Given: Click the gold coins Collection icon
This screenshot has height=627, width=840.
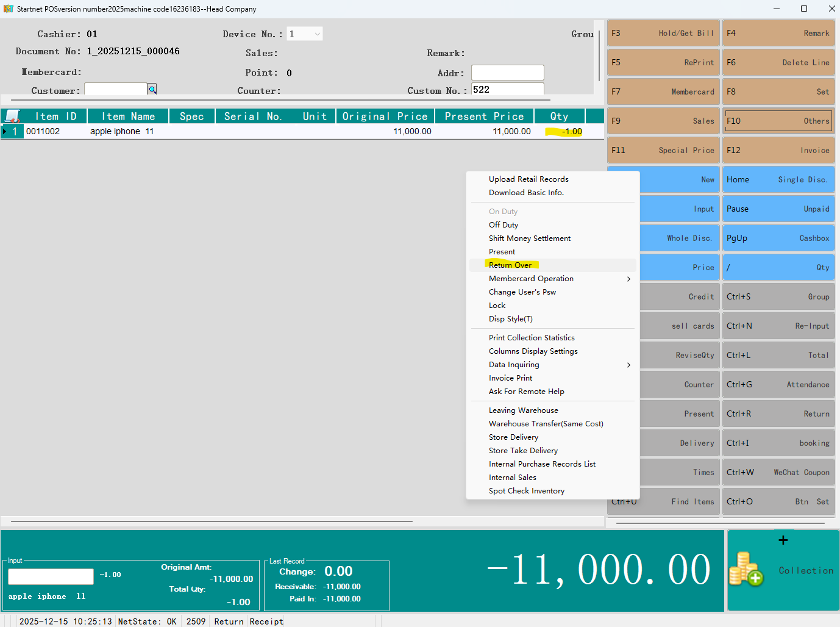Looking at the screenshot, I should point(746,570).
